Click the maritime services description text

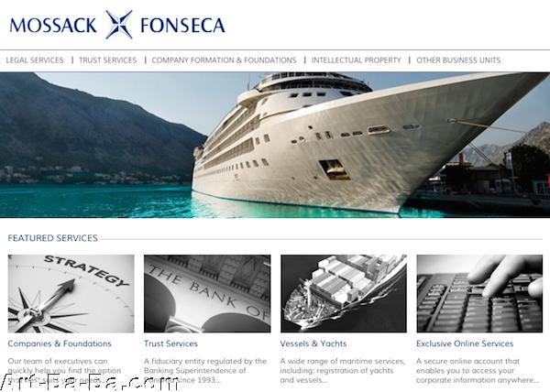tap(342, 371)
